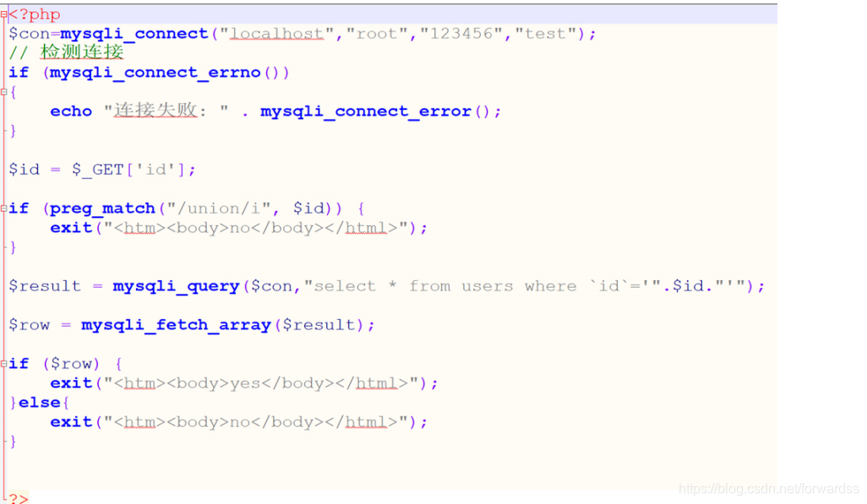Click the "localhost" string
867x504 pixels.
tap(276, 34)
